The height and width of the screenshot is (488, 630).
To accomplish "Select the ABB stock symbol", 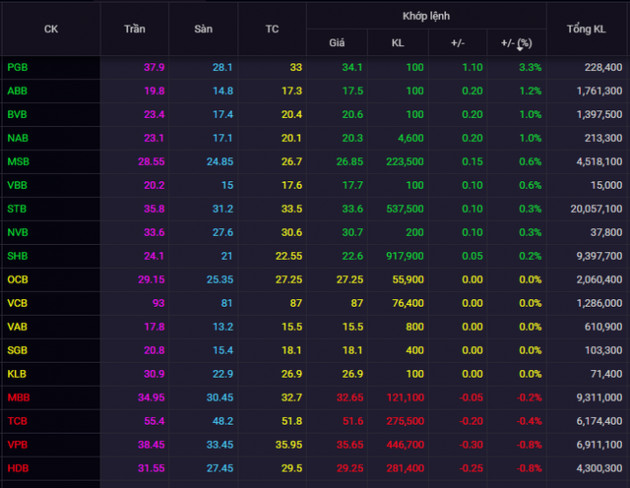I will tap(17, 91).
